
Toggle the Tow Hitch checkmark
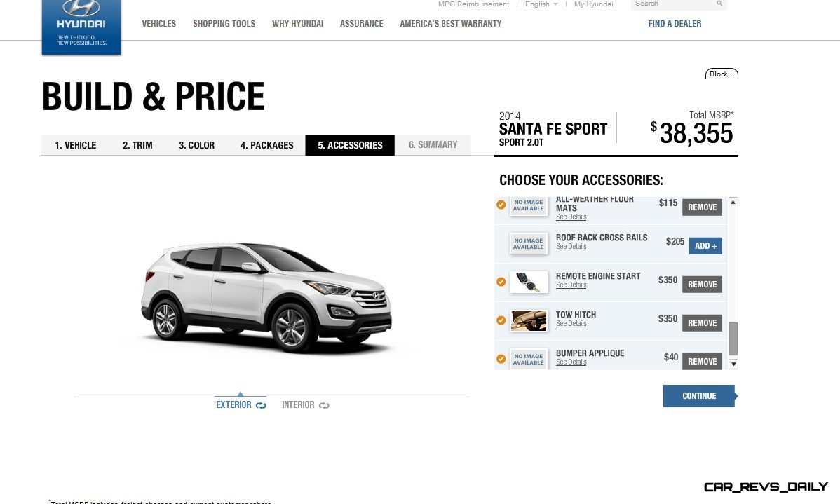[501, 320]
